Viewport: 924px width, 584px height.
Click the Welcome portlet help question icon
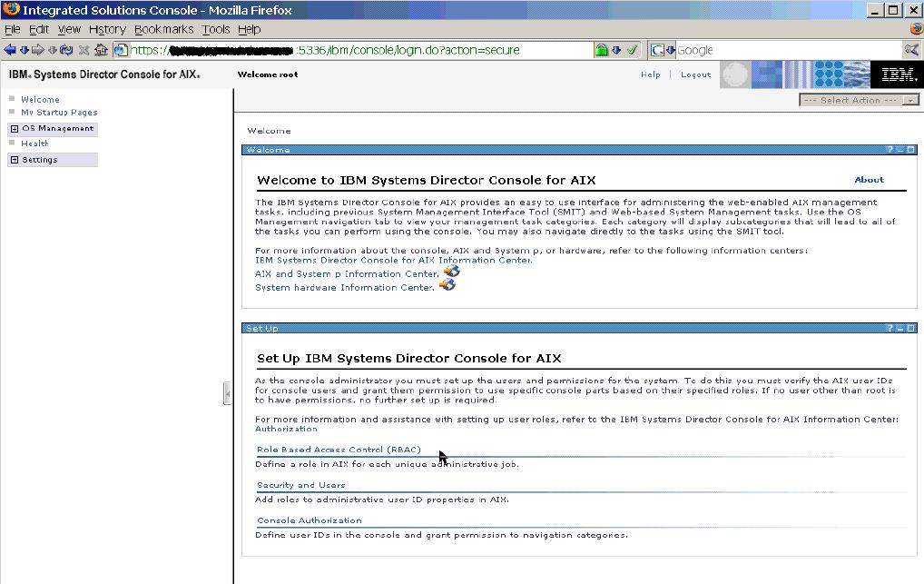click(x=890, y=150)
